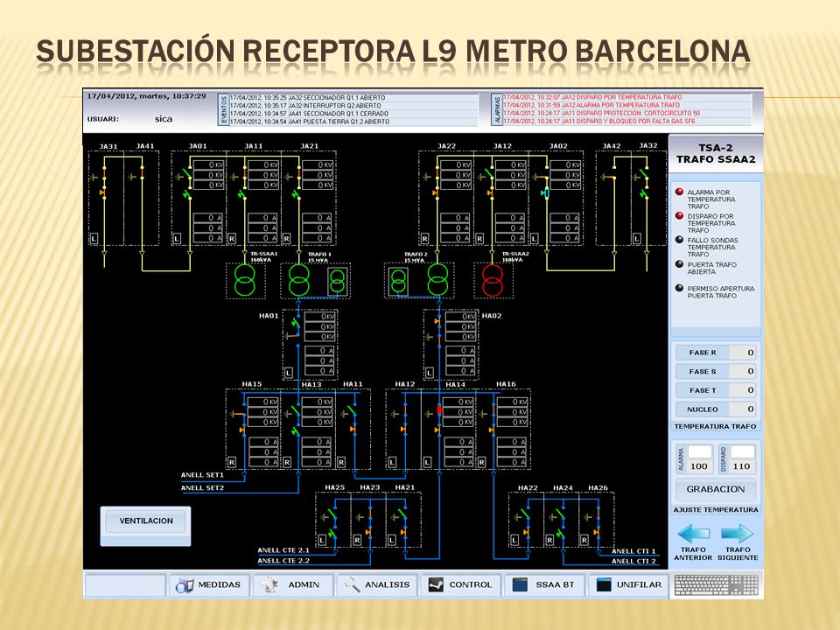This screenshot has height=630, width=840.
Task: Toggle the L local box in bay HA01
Action: 288,373
